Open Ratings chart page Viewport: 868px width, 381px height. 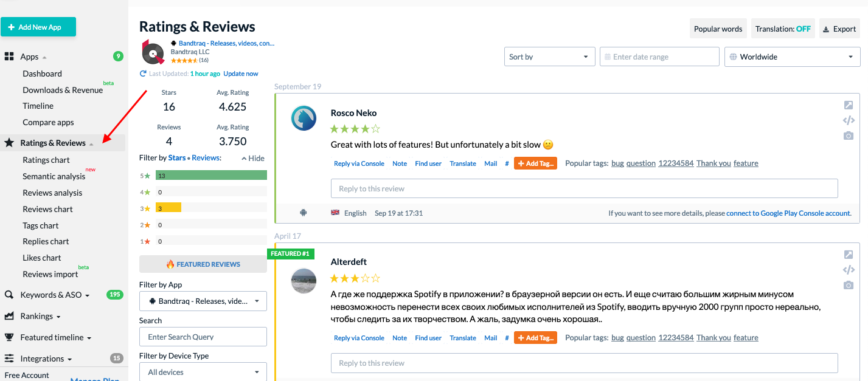[46, 160]
